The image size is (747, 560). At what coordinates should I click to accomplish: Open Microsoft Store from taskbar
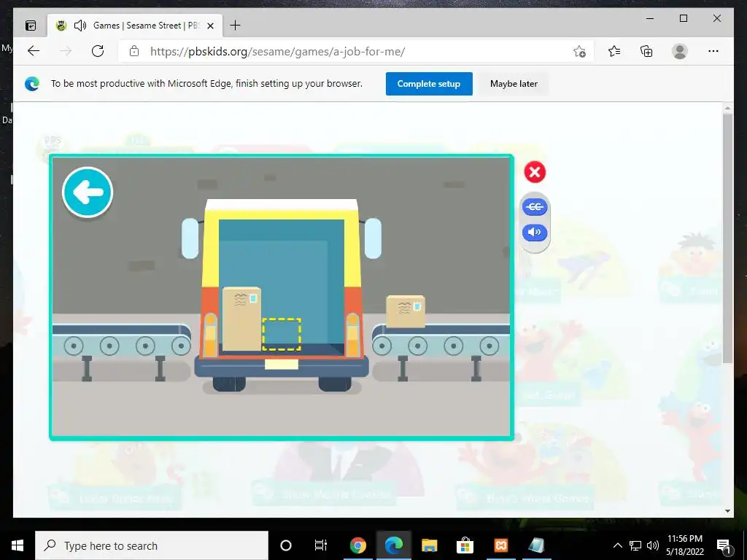[465, 545]
